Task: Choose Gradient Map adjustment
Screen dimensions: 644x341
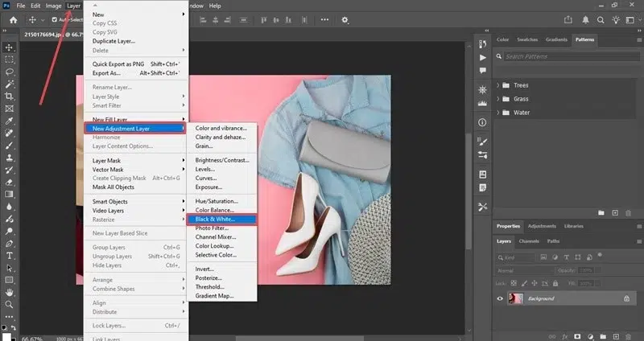Action: point(222,296)
